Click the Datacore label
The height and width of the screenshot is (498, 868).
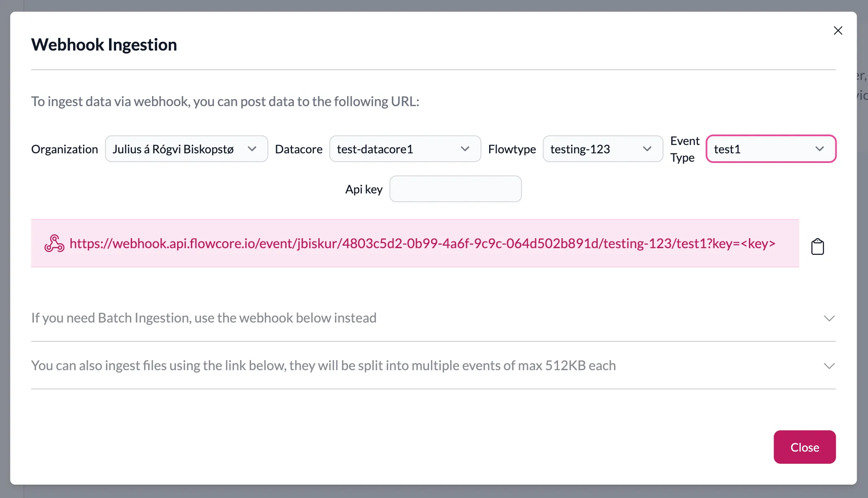point(299,149)
